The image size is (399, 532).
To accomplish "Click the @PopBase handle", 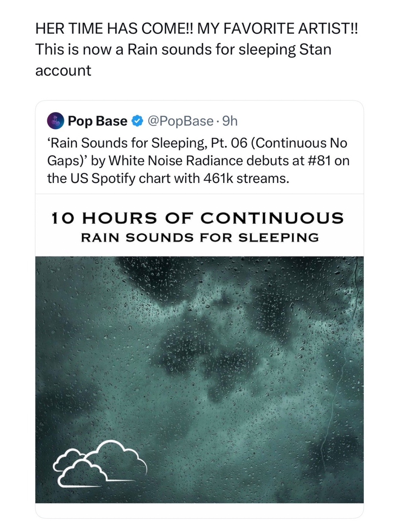I will pyautogui.click(x=180, y=121).
